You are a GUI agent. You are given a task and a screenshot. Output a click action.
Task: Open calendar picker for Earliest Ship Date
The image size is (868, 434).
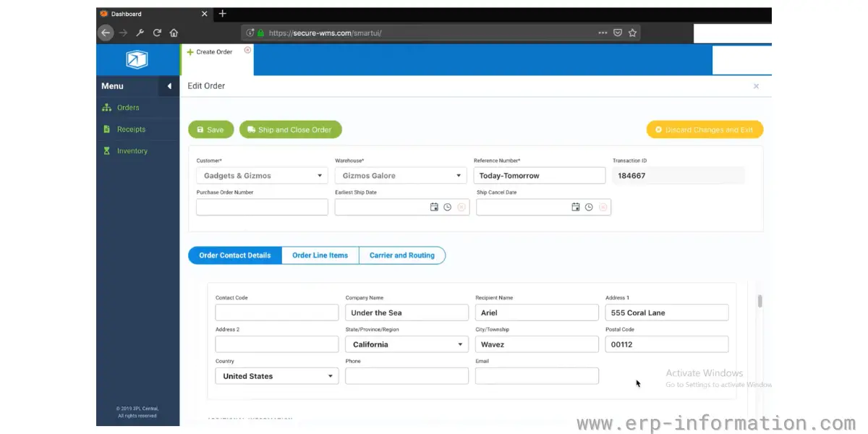click(434, 207)
